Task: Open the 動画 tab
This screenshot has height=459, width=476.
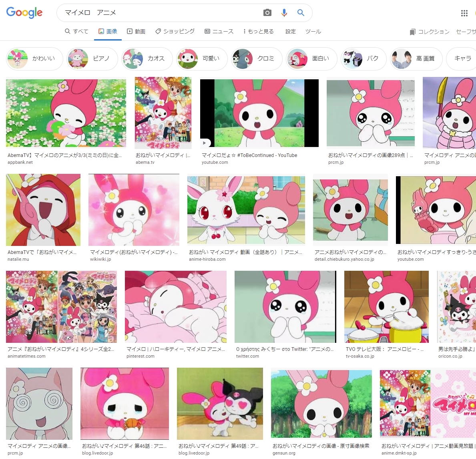Action: click(136, 31)
